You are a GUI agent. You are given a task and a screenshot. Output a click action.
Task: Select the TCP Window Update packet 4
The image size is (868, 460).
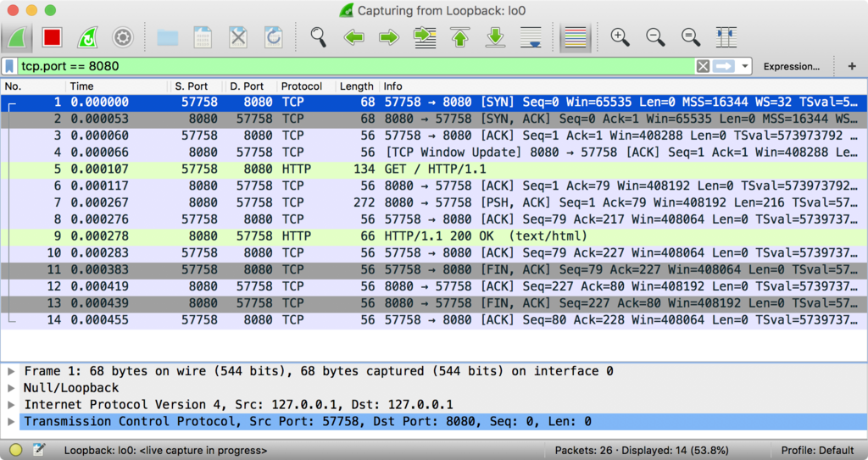point(434,152)
